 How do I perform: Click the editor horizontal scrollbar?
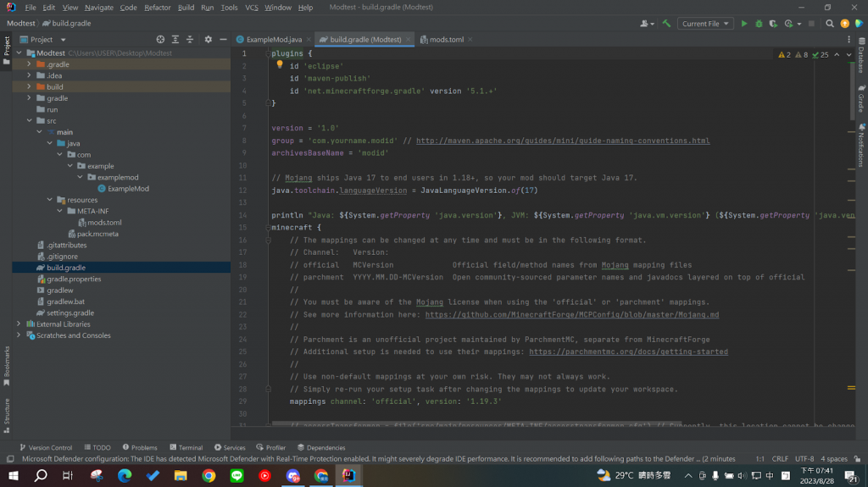coord(476,424)
